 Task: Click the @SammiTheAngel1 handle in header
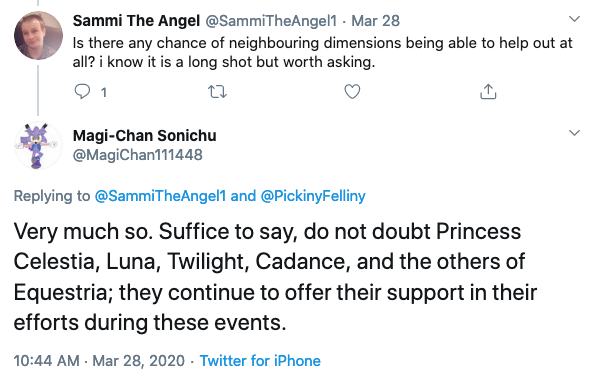(271, 21)
